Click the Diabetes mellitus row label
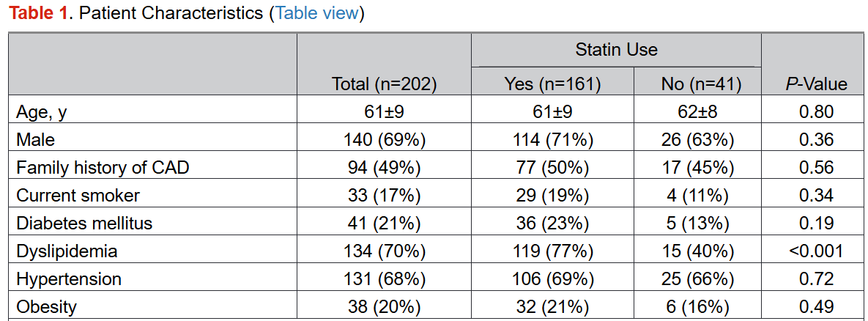This screenshot has width=868, height=321. 84,224
